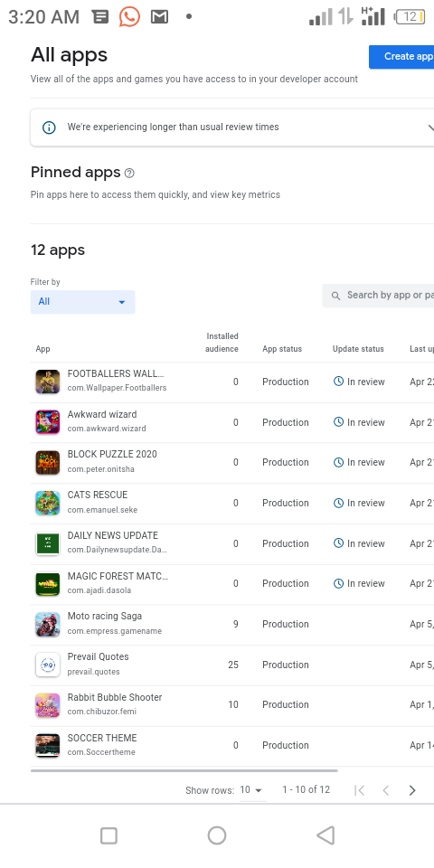This screenshot has height=868, width=434.
Task: Open FOOTBALLERS WALL... app name
Action: (116, 373)
